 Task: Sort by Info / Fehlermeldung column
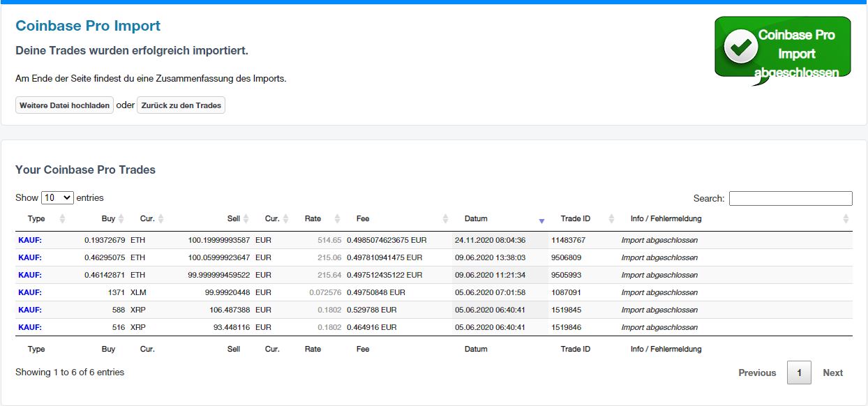tap(666, 219)
